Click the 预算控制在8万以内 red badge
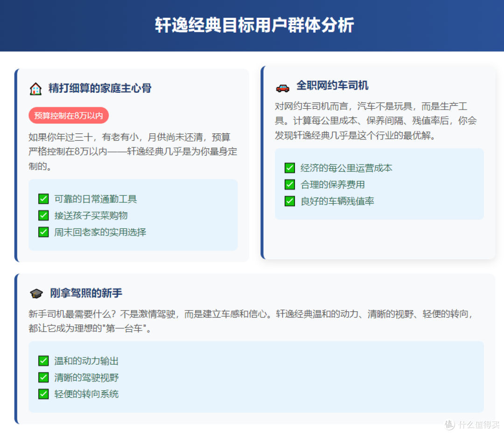Image resolution: width=504 pixels, height=435 pixels. tap(69, 115)
